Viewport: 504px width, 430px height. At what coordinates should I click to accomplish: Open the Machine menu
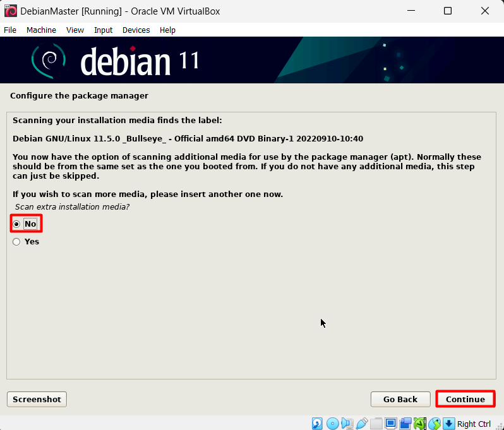point(41,30)
